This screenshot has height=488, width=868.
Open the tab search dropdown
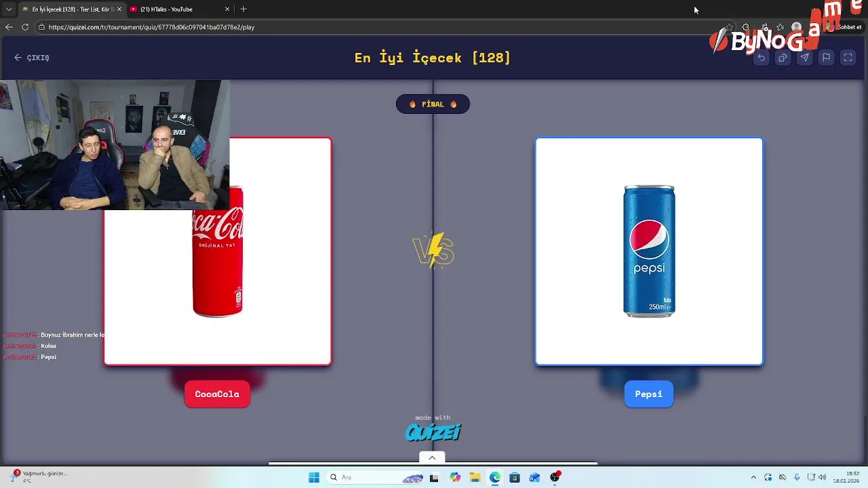pos(8,9)
